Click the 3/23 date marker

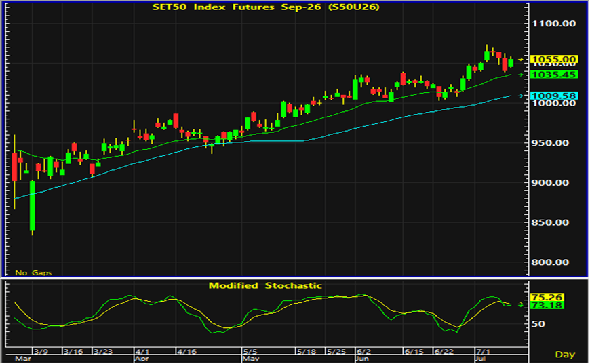(102, 352)
